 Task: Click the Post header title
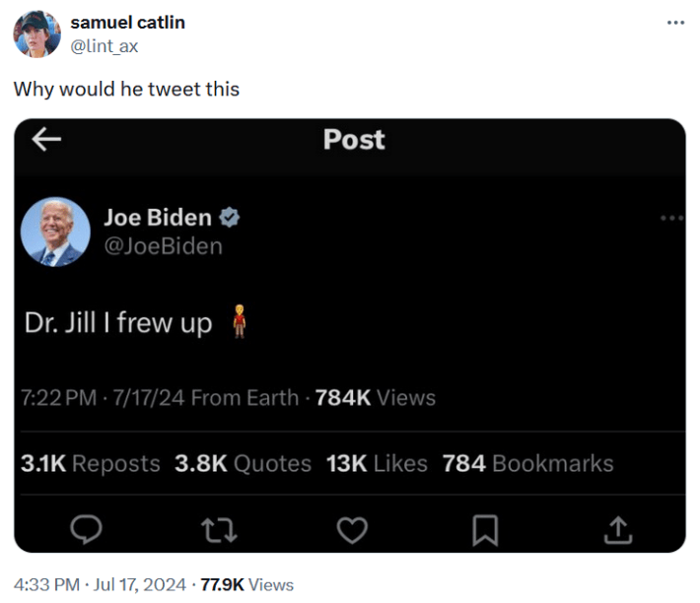(x=353, y=140)
